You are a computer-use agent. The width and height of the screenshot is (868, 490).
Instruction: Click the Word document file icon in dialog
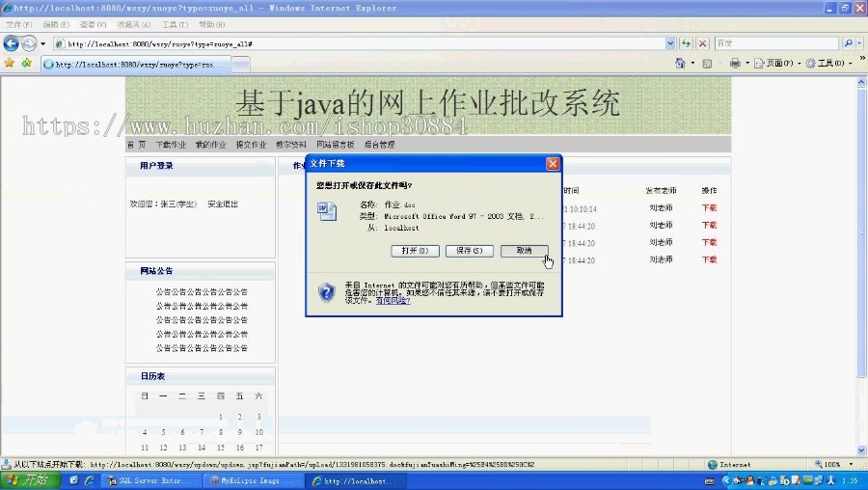[x=327, y=211]
